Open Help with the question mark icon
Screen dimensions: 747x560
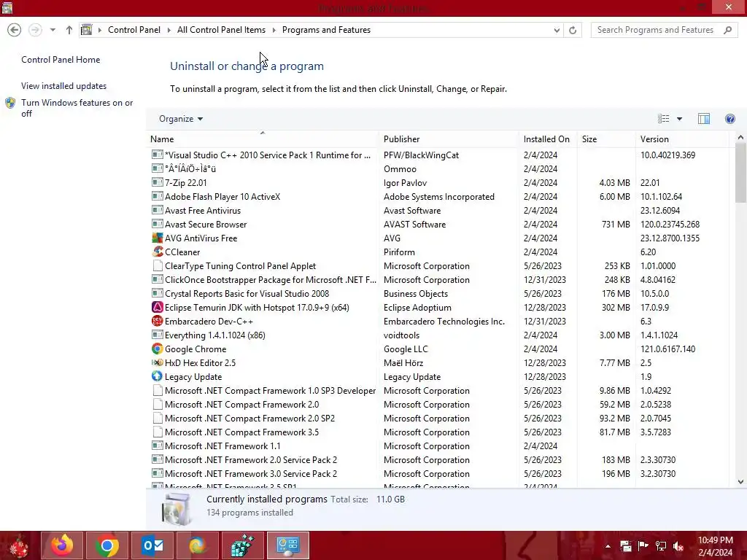[729, 119]
